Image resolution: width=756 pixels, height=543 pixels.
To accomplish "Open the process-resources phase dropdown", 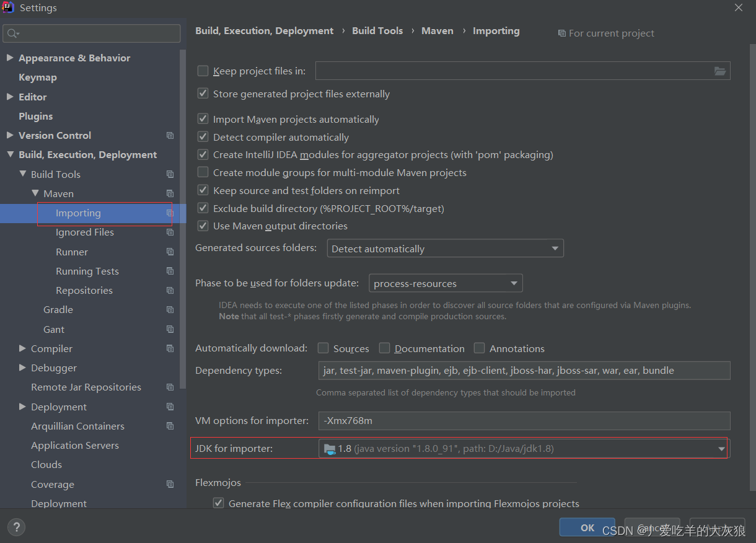I will [x=446, y=283].
